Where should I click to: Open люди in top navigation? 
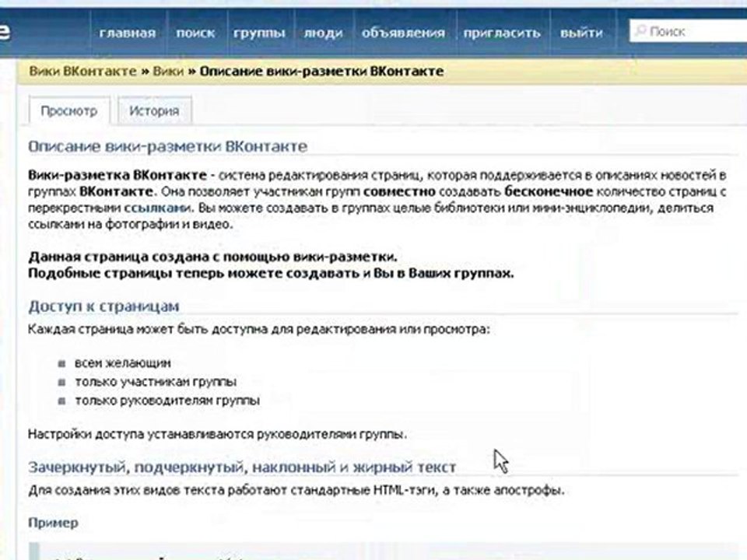tap(323, 33)
